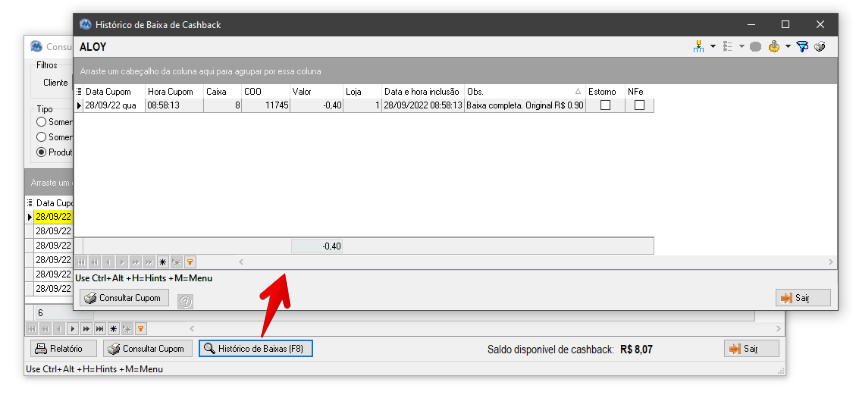The width and height of the screenshot is (856, 395).
Task: Click the R$ 8,07 cashback balance value
Action: [637, 349]
